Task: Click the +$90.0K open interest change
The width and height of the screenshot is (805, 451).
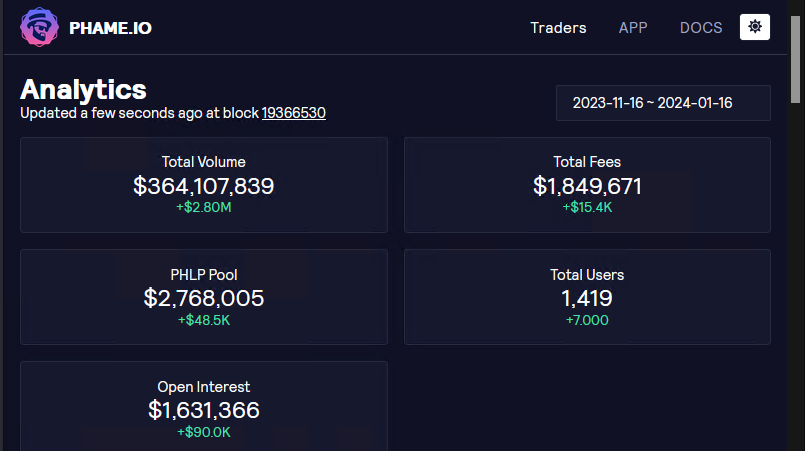Action: click(x=204, y=433)
